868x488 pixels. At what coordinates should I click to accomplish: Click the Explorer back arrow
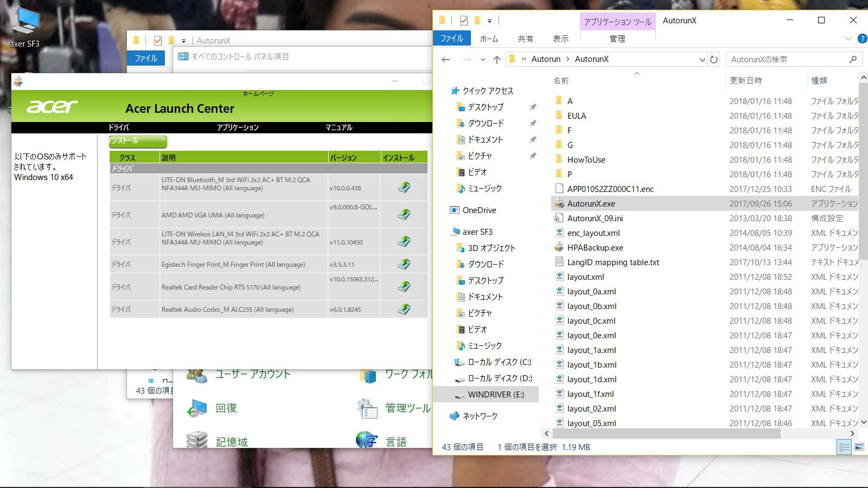446,60
